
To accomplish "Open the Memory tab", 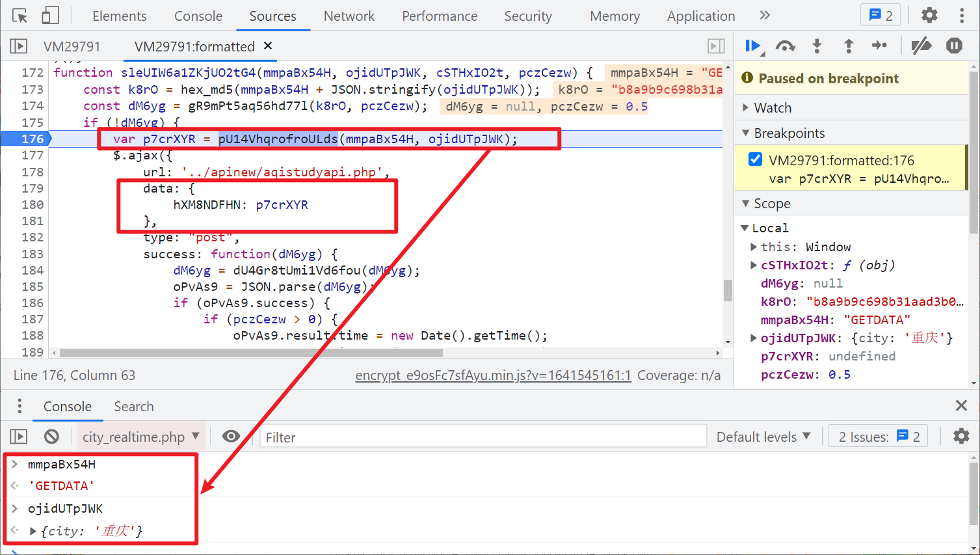I will 615,16.
